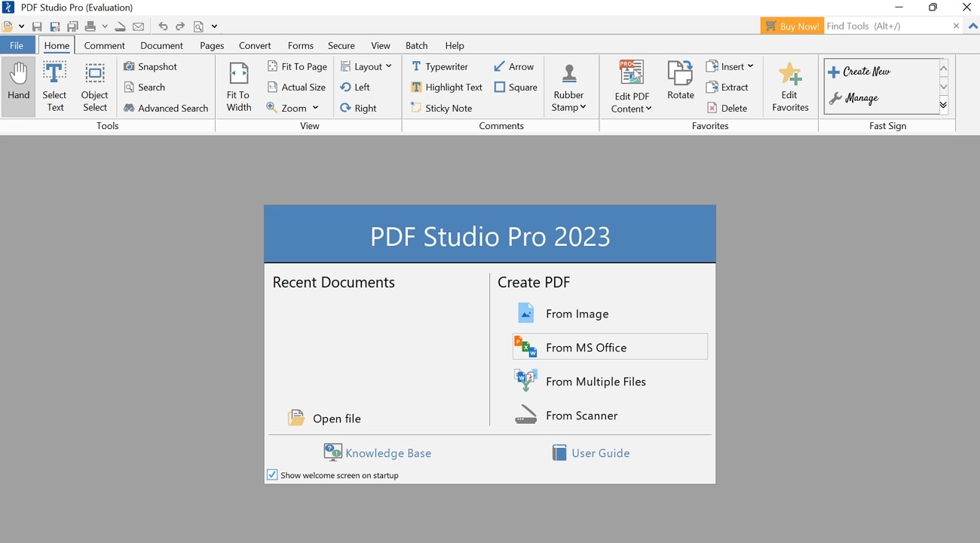The height and width of the screenshot is (543, 980).
Task: Click Open file on welcome screen
Action: point(324,419)
